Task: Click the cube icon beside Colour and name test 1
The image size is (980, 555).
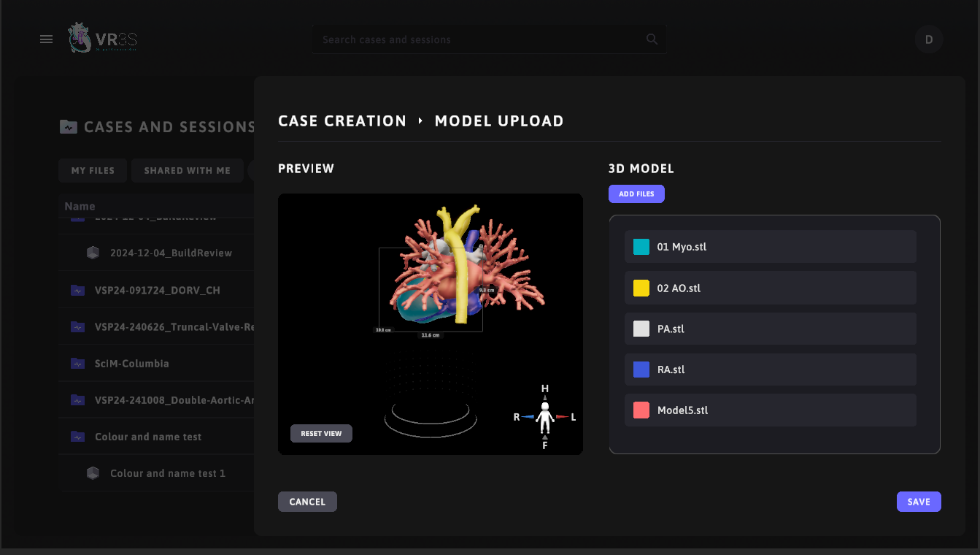Action: [x=93, y=473]
